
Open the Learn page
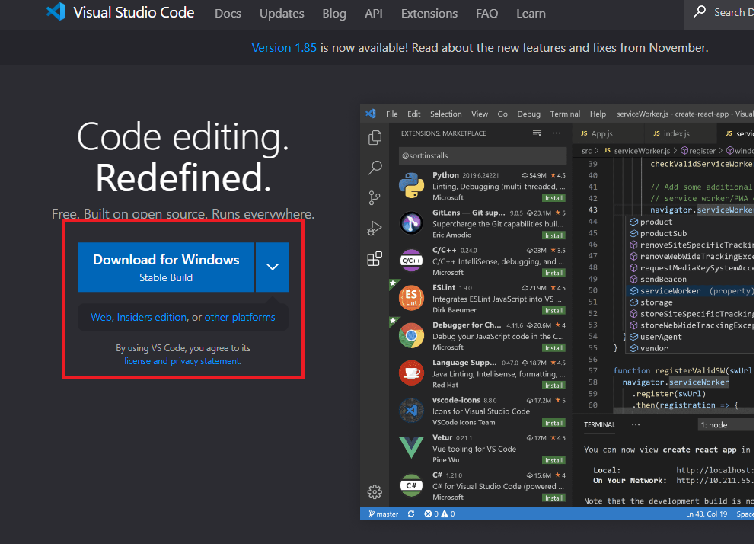pyautogui.click(x=531, y=14)
